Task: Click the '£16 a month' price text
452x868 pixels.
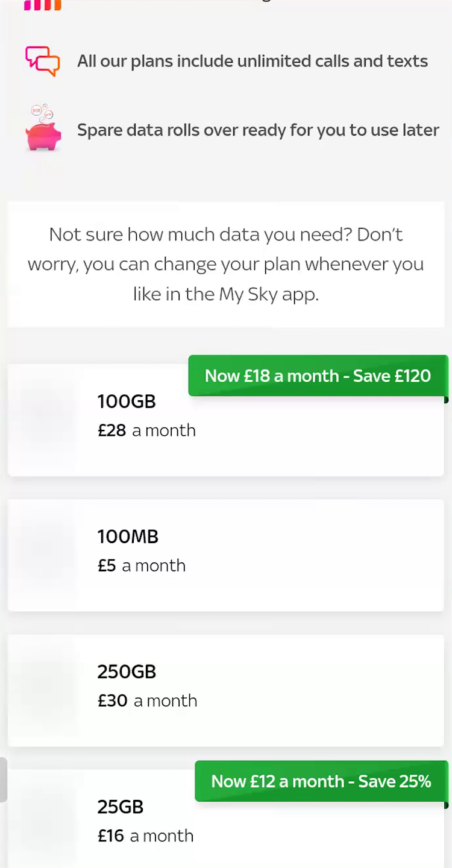Action: click(x=145, y=835)
